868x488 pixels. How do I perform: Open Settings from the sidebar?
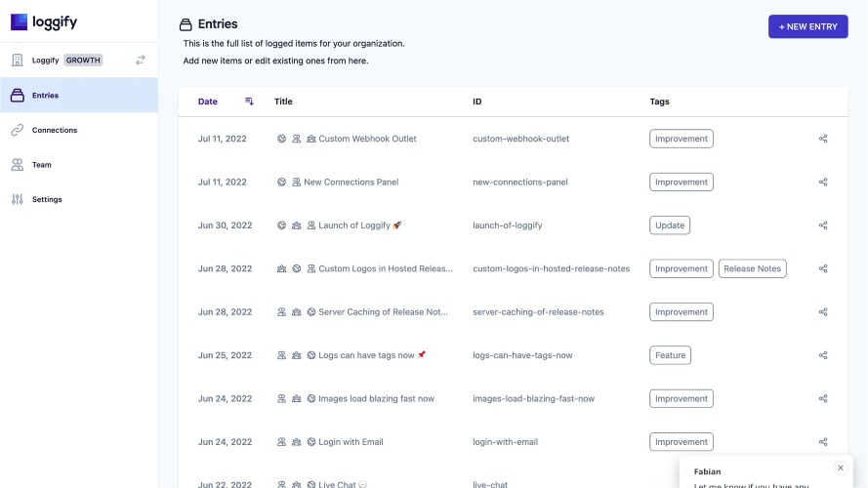coord(47,199)
